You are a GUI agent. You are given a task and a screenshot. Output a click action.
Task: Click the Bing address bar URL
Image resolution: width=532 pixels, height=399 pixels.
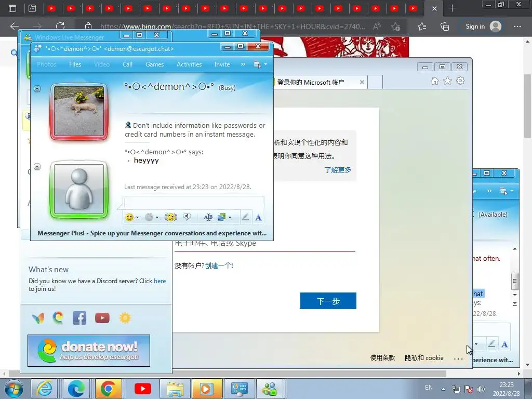233,26
